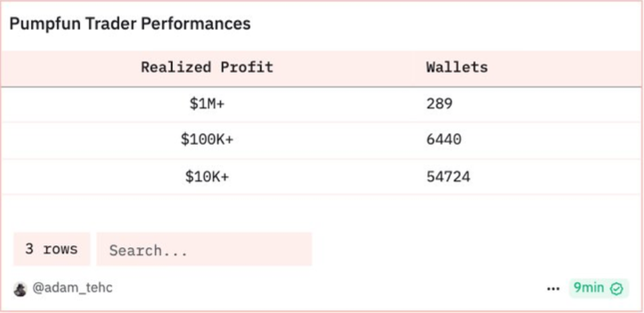
Task: Sort by the Realized Profit column header
Action: pyautogui.click(x=207, y=67)
